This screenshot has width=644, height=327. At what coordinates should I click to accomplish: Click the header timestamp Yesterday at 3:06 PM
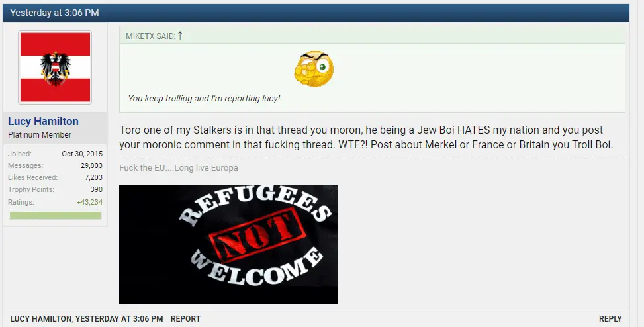tap(54, 13)
